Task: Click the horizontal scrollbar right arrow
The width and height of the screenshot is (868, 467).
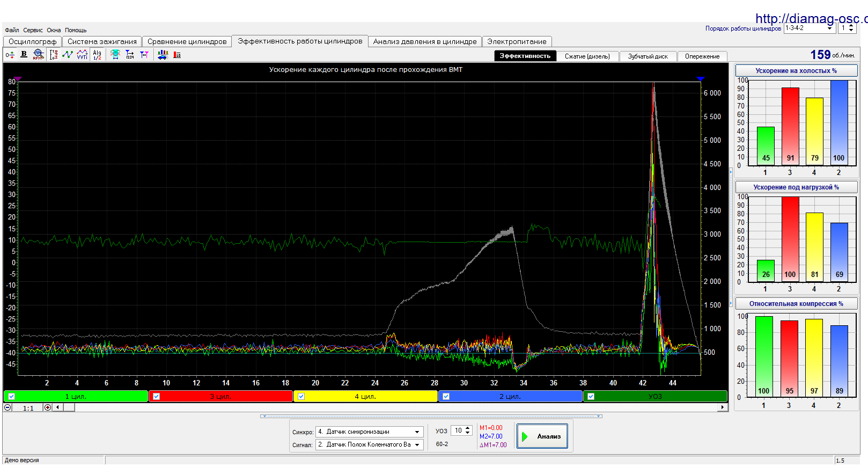Action: coord(723,407)
